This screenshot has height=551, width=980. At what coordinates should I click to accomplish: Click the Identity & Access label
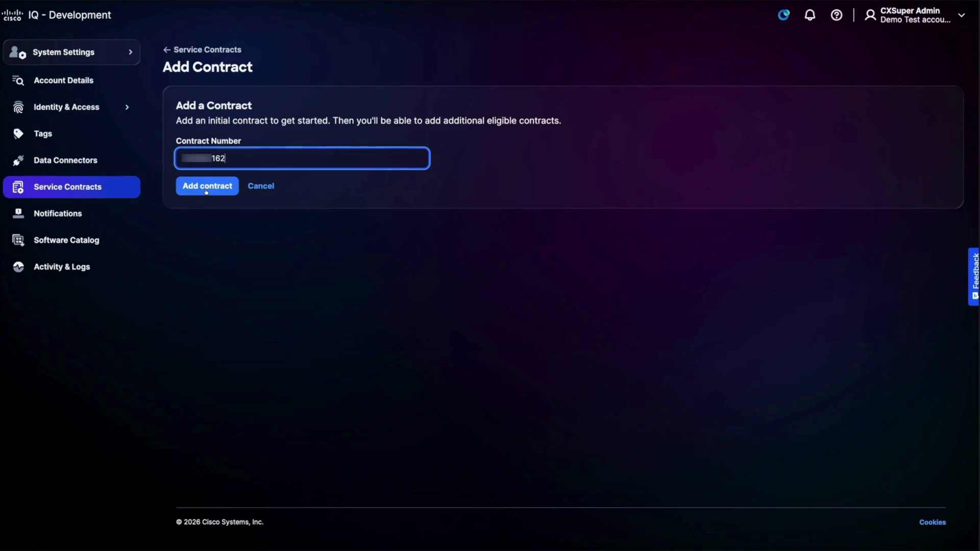[x=66, y=107]
